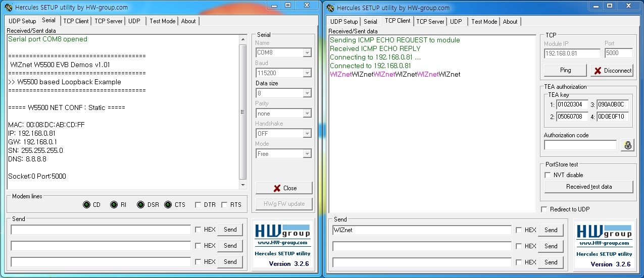Open TCP Server tab in right window
The width and height of the screenshot is (644, 278).
tap(430, 22)
